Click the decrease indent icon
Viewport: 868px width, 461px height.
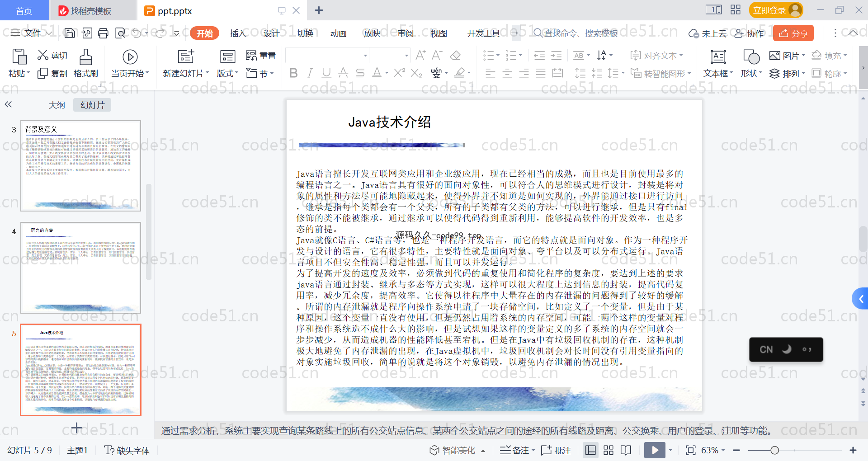(539, 56)
